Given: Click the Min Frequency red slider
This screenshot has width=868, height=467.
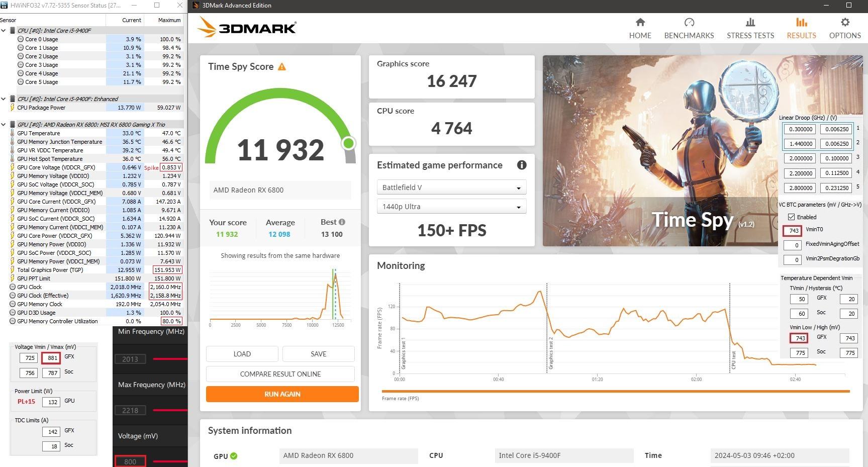Looking at the screenshot, I should click(170, 359).
